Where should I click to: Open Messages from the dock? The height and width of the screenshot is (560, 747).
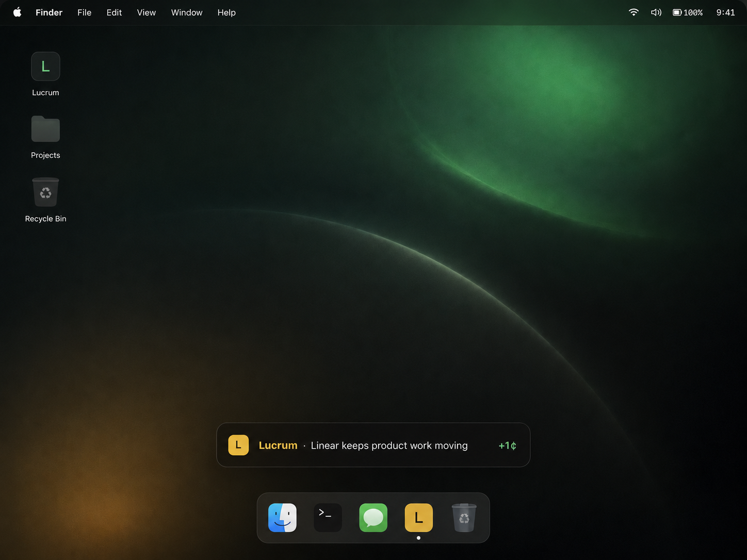coord(373,518)
